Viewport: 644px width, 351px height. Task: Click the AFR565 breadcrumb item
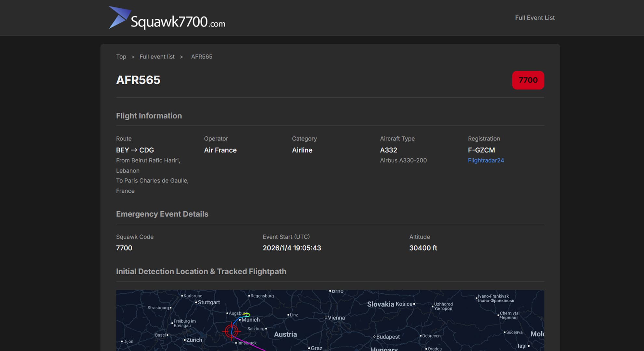201,57
